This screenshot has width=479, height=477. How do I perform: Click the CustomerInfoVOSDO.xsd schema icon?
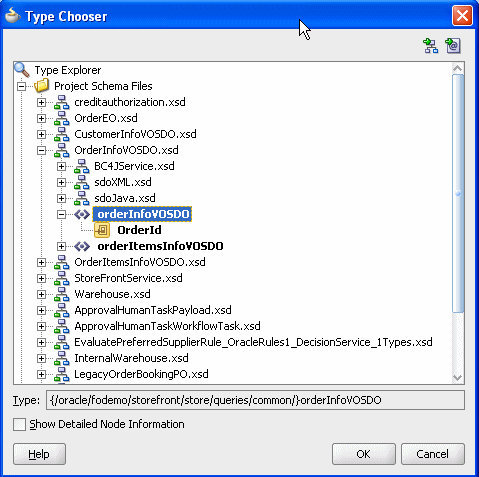[62, 134]
